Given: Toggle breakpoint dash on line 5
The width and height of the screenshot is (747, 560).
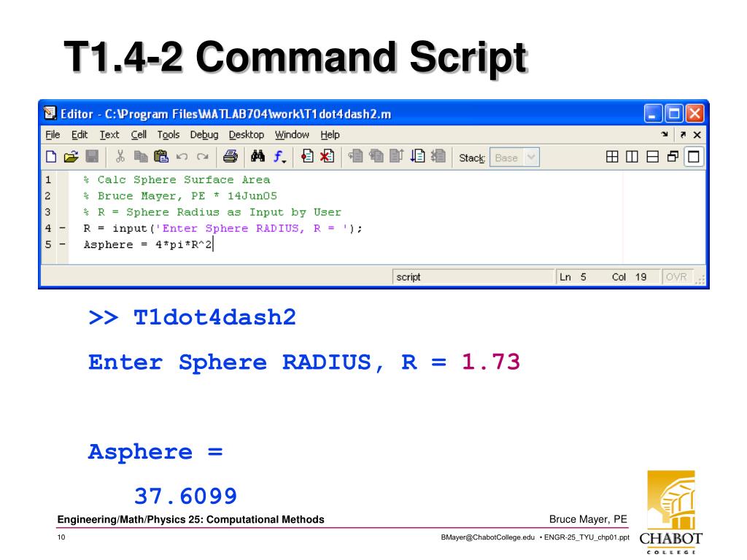Looking at the screenshot, I should [x=63, y=245].
